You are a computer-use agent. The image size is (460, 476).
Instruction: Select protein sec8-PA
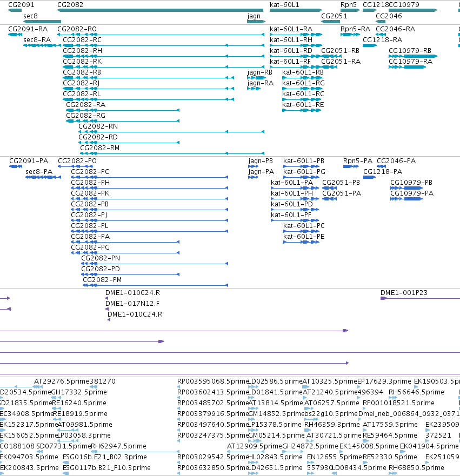(x=39, y=172)
